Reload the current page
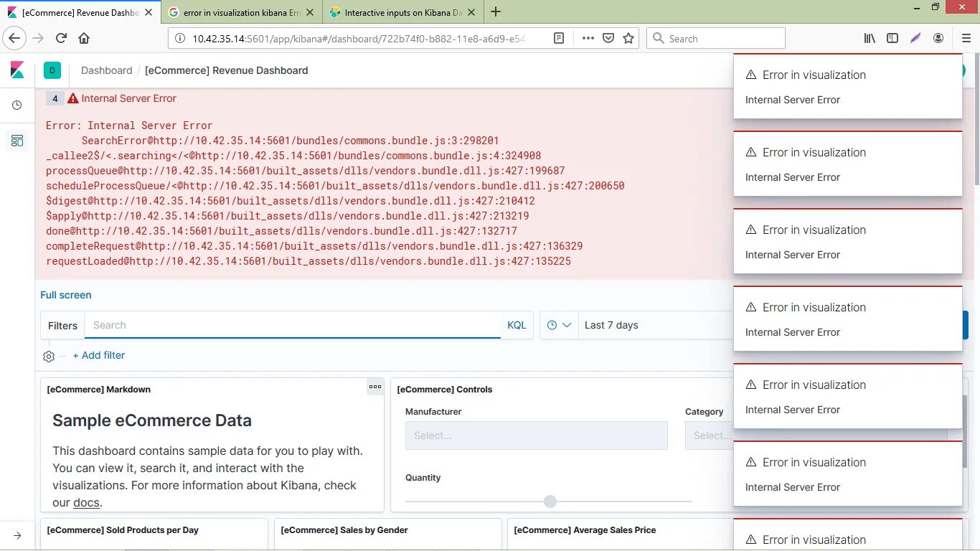Screen dimensions: 980x551 (x=62, y=39)
